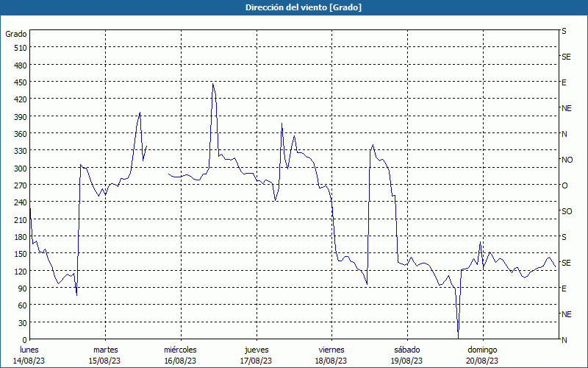Click the 'sábado' day label
Image resolution: width=588 pixels, height=368 pixels.
pos(407,350)
